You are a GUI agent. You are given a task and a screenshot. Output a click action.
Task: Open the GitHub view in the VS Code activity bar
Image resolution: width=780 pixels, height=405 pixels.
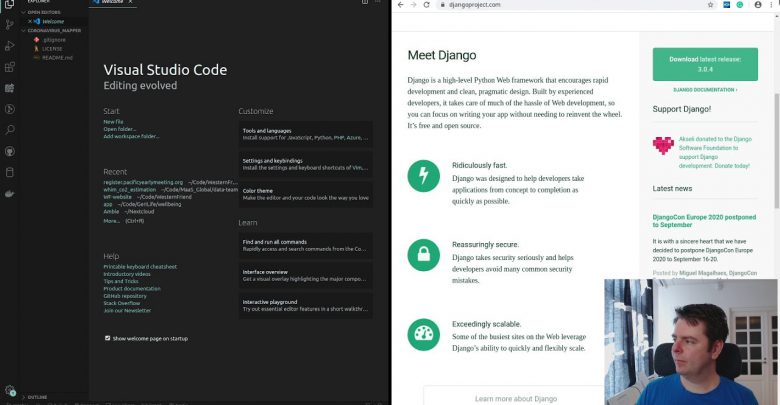pyautogui.click(x=9, y=151)
